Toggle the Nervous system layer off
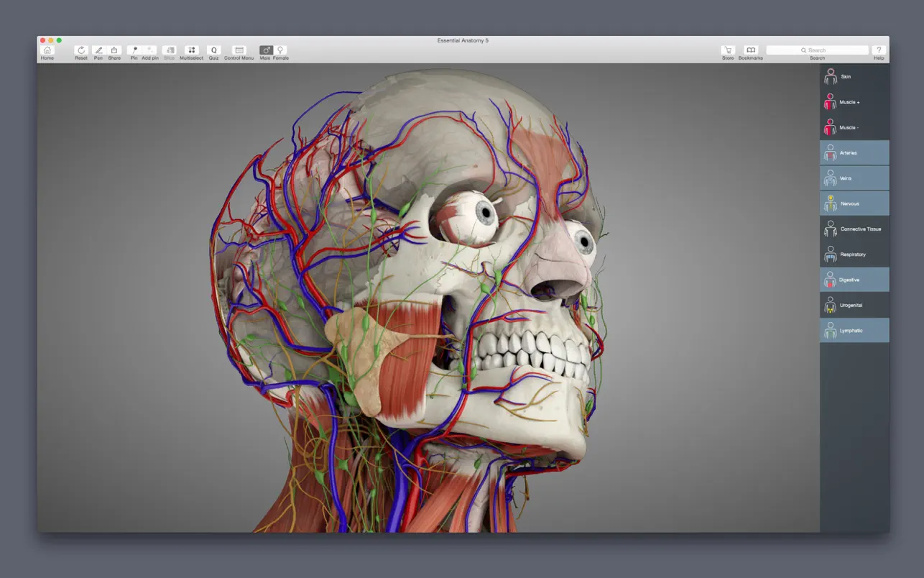The image size is (924, 578). point(854,203)
